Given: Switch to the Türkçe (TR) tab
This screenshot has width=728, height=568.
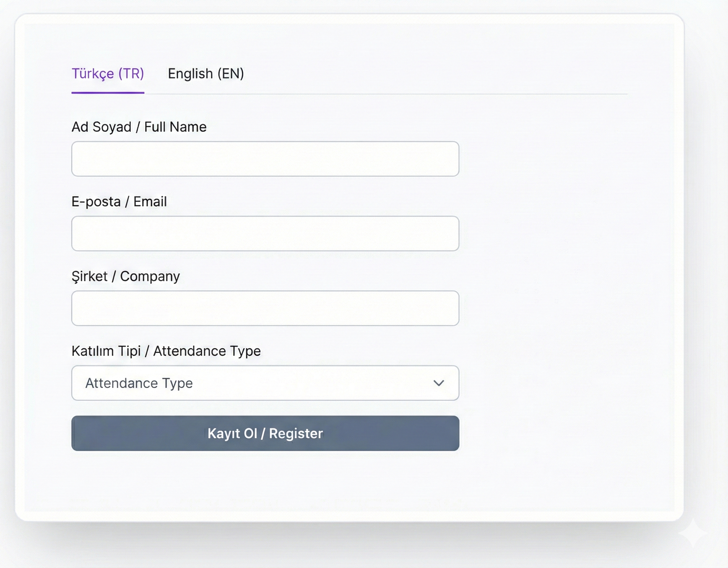Looking at the screenshot, I should 108,73.
